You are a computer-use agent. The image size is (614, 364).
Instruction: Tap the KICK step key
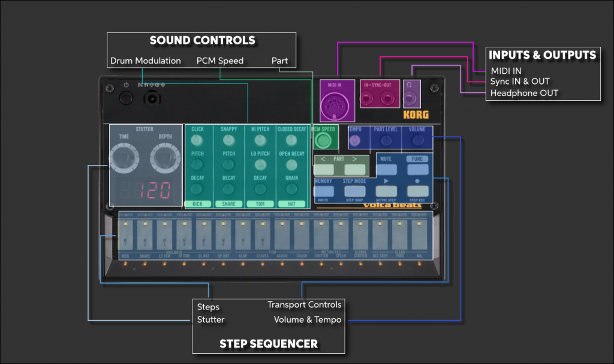125,235
